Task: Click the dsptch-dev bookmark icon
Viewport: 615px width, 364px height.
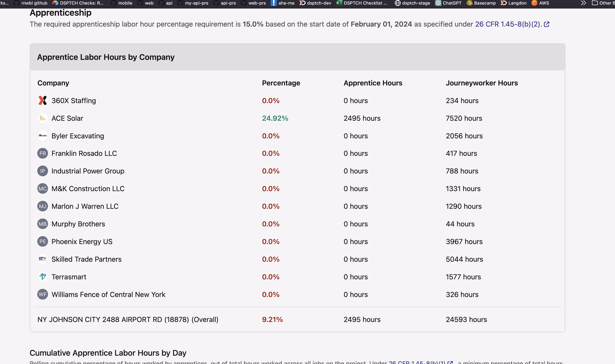Action: [x=302, y=3]
